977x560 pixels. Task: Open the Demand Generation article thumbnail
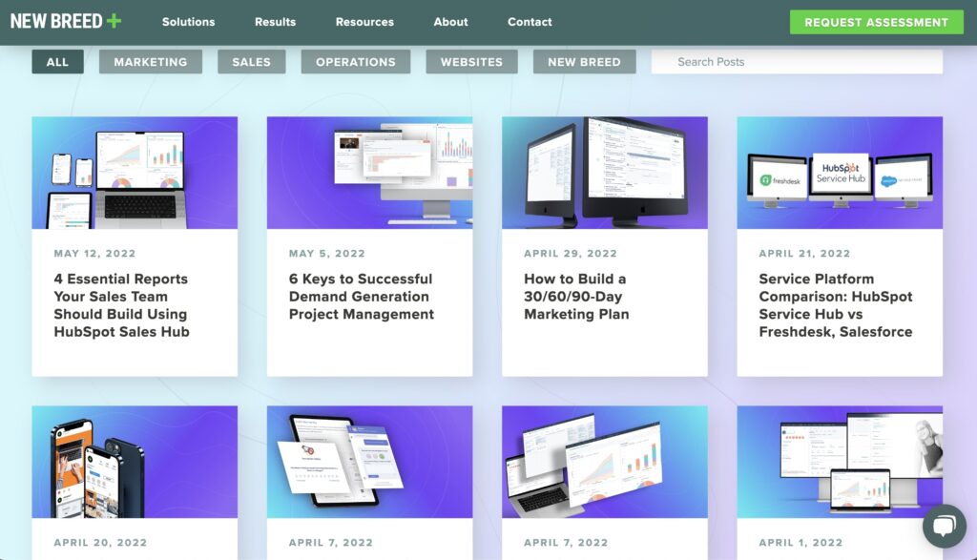point(369,173)
